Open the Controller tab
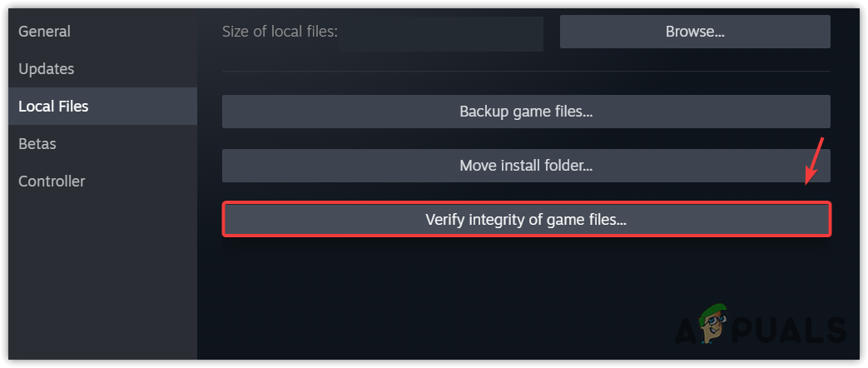This screenshot has height=368, width=868. pos(52,182)
